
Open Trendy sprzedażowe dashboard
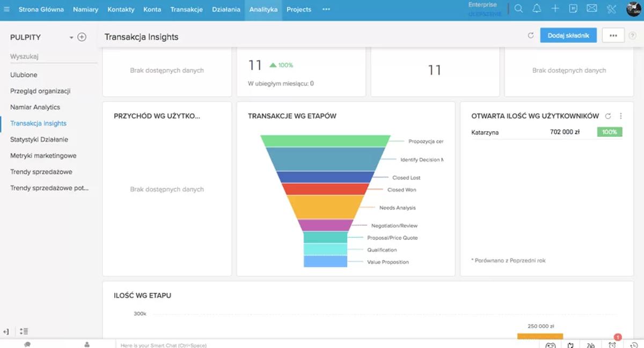41,172
